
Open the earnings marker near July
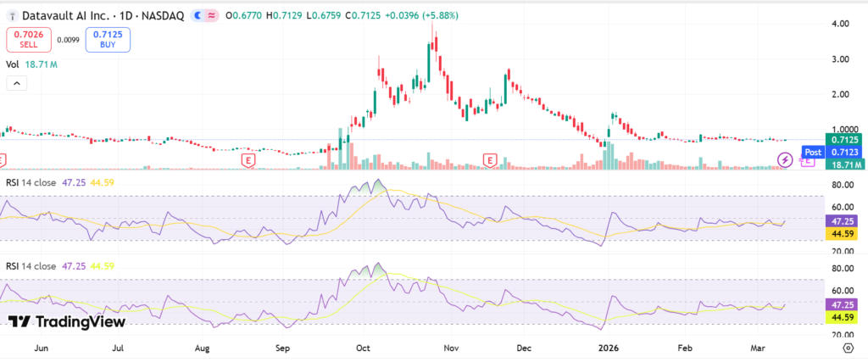(248, 159)
